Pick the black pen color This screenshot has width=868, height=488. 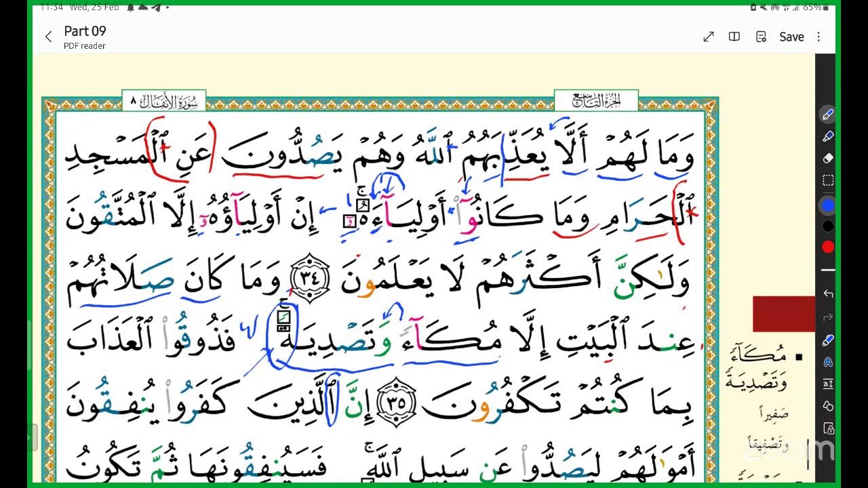(x=828, y=226)
